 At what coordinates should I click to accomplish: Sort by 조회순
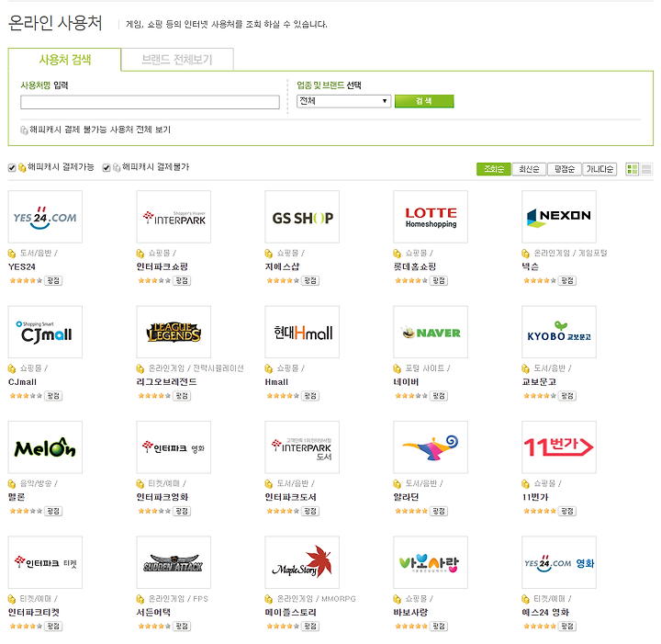click(494, 169)
